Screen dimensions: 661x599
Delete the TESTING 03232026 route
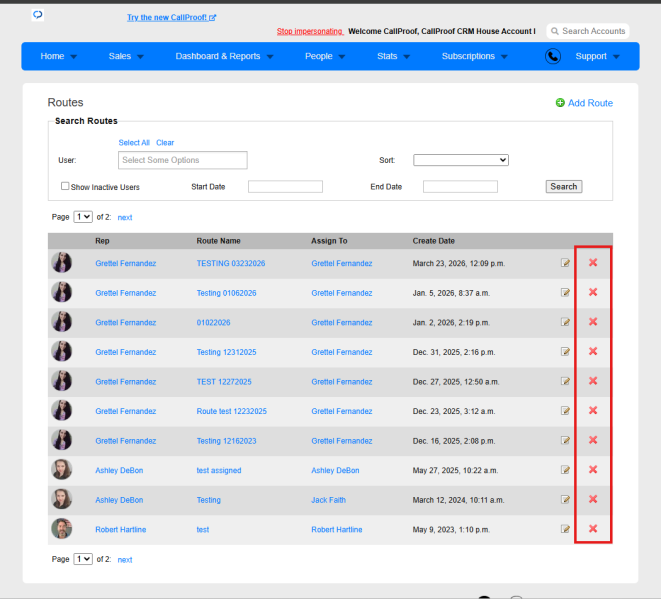pyautogui.click(x=593, y=263)
